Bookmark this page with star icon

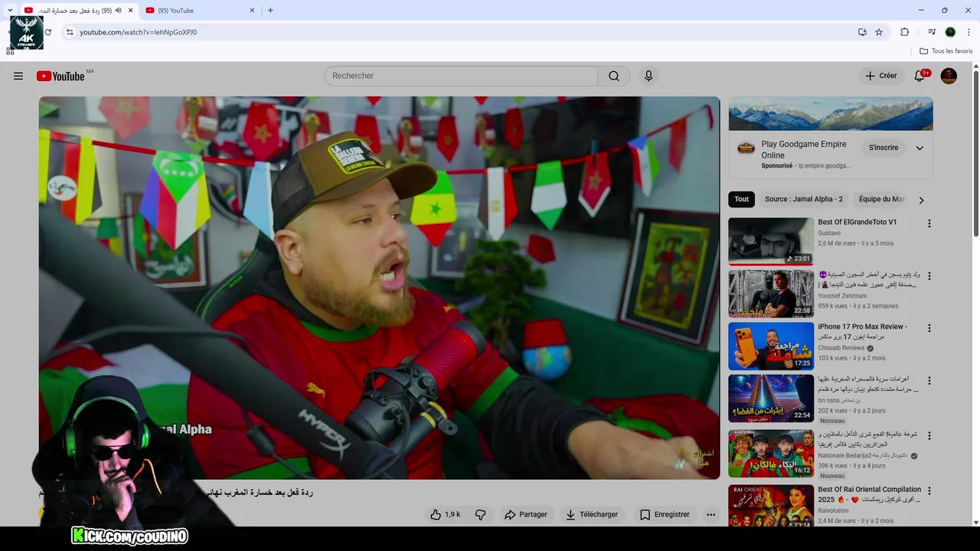pos(879,32)
